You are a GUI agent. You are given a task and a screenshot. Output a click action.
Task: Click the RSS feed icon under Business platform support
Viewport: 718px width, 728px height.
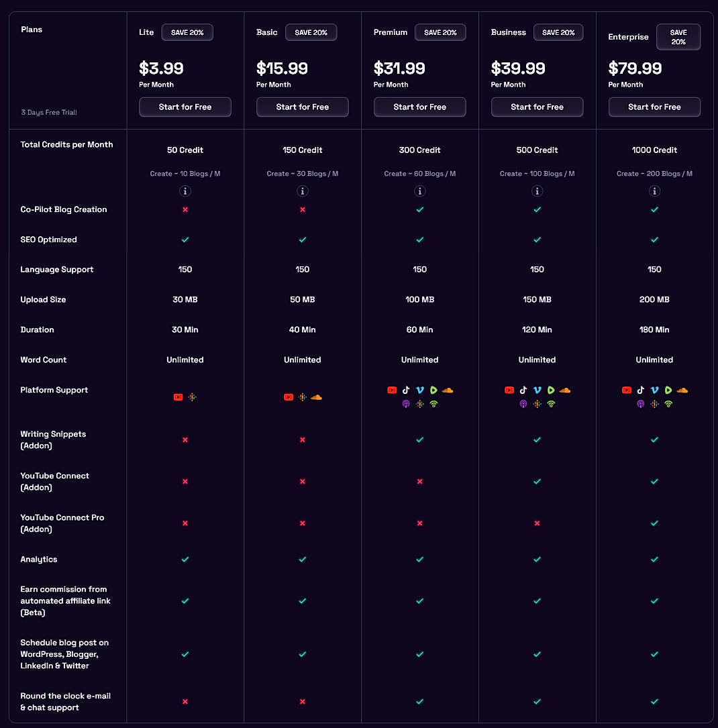click(550, 404)
